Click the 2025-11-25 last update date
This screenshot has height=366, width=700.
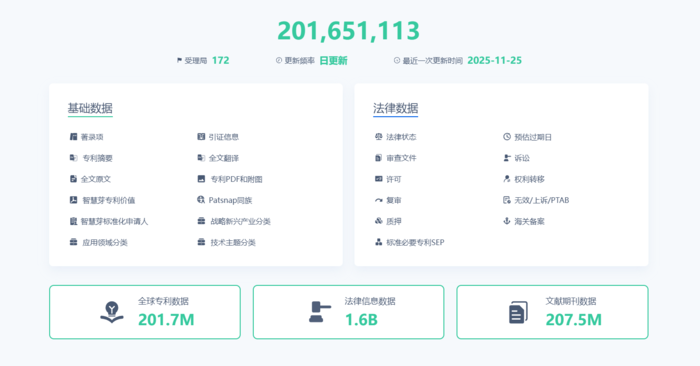coord(495,60)
